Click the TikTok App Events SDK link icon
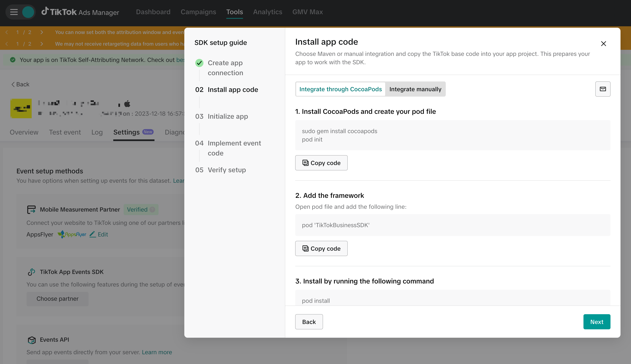The width and height of the screenshot is (631, 364). coord(31,272)
